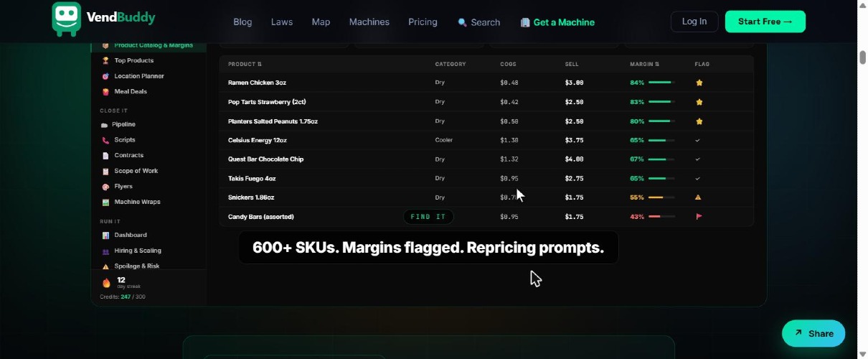Click star flag for Planters Salted Peanuts
Image resolution: width=868 pixels, height=359 pixels.
[x=699, y=121]
